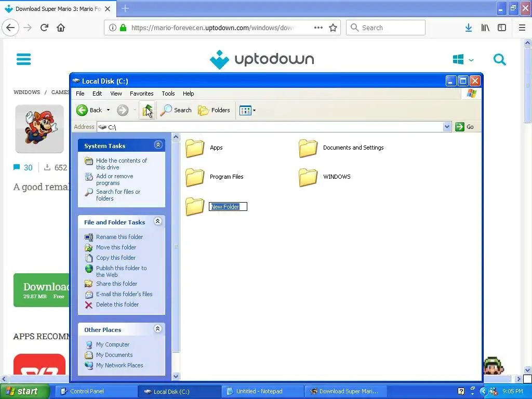
Task: Click Firefox back arrow button
Action: [10, 28]
